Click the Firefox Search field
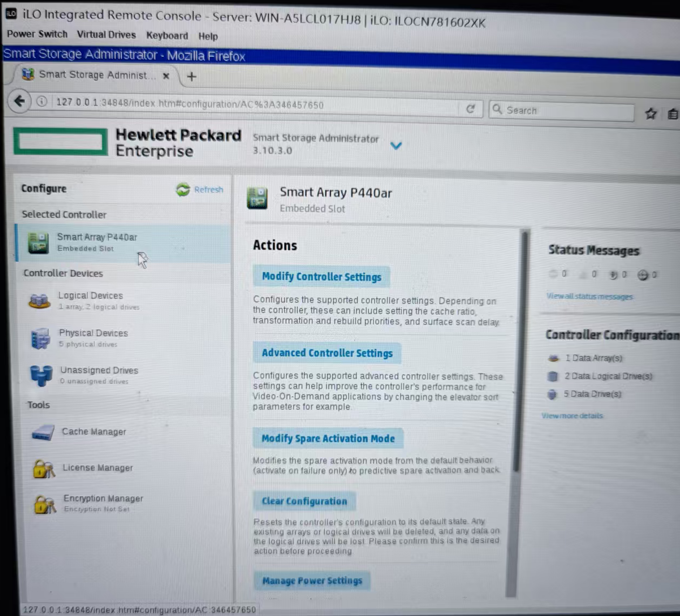This screenshot has width=680, height=616. 567,111
